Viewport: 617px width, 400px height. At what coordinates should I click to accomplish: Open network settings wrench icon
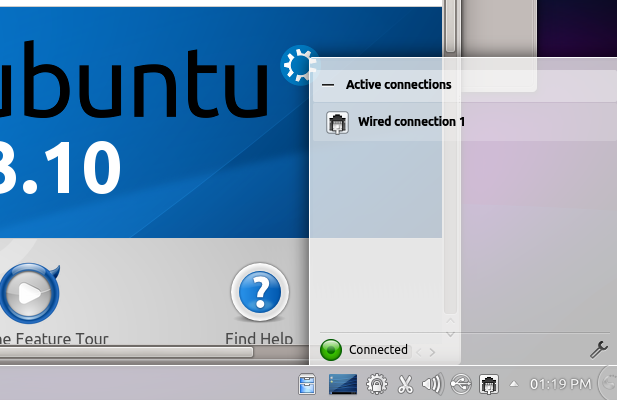tap(599, 349)
